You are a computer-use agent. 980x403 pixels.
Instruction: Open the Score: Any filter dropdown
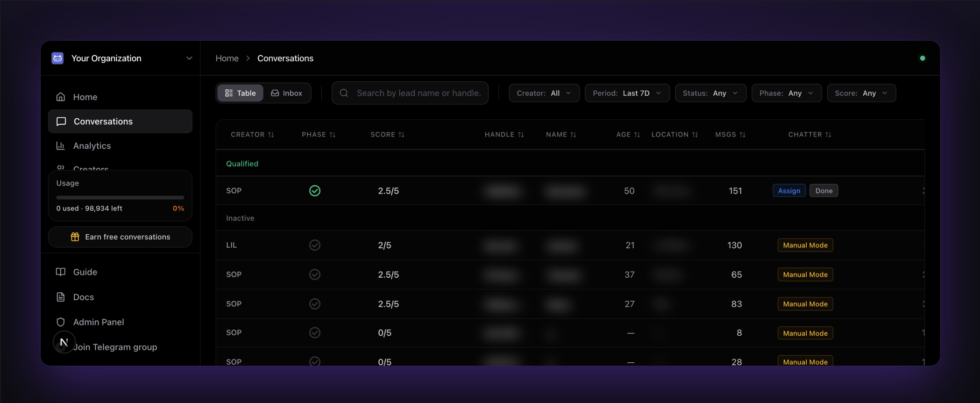[x=861, y=93]
